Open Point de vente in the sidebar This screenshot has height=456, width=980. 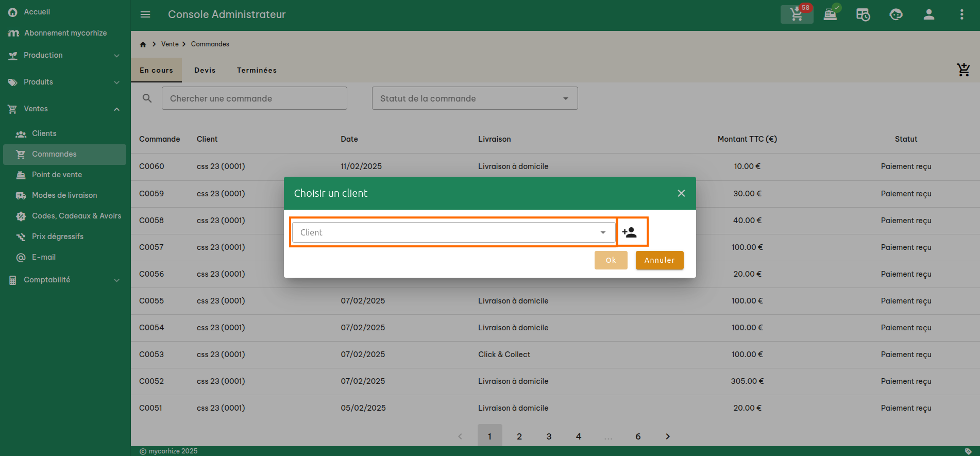coord(65,175)
